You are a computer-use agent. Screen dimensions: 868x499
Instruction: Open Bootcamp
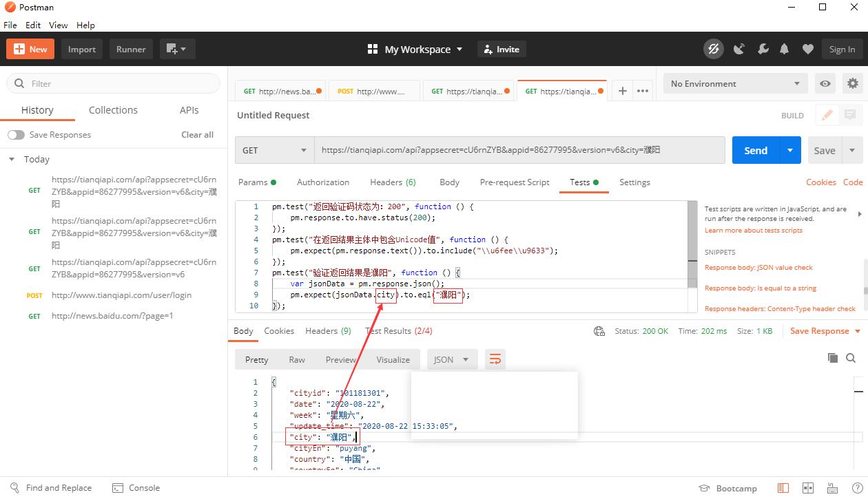(727, 488)
